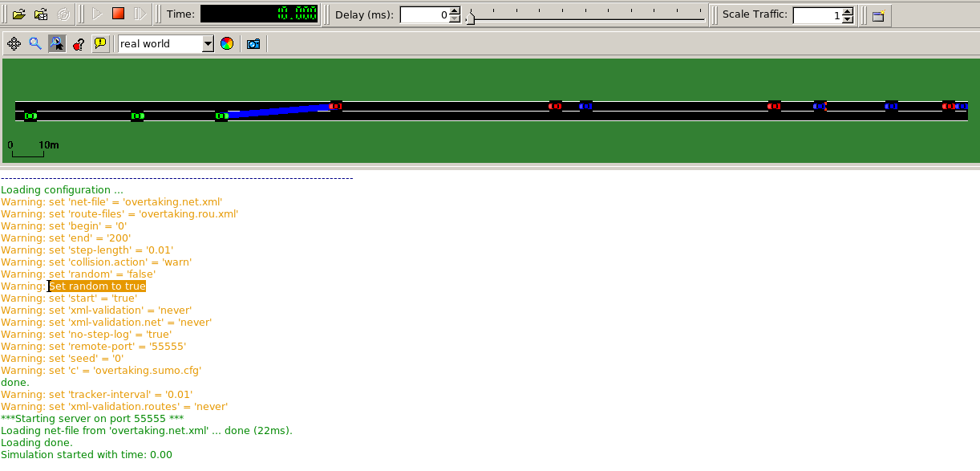
Task: Click the Time display showing 0.000
Action: (259, 14)
